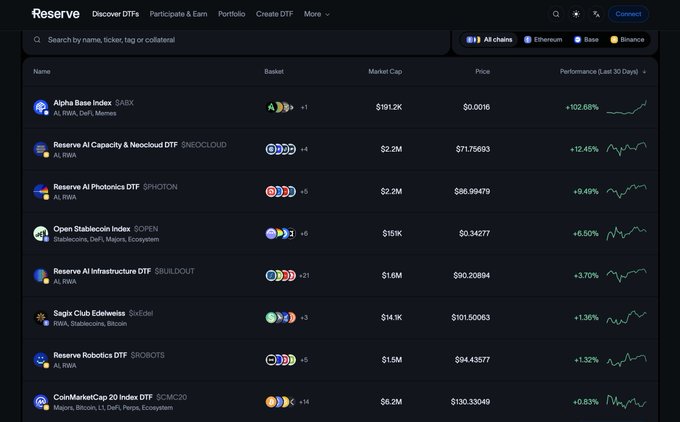Screen dimensions: 680x422
Task: Click the +4 basket count for NEOCLOUD
Action: tap(304, 149)
